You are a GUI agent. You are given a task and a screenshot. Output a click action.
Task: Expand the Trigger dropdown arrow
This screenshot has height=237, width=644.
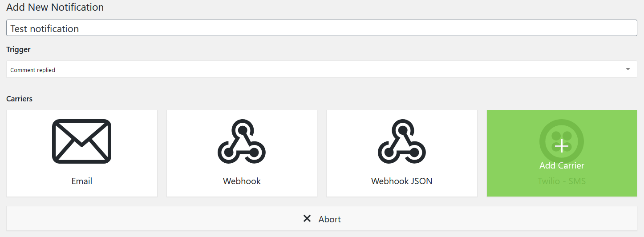click(x=628, y=69)
